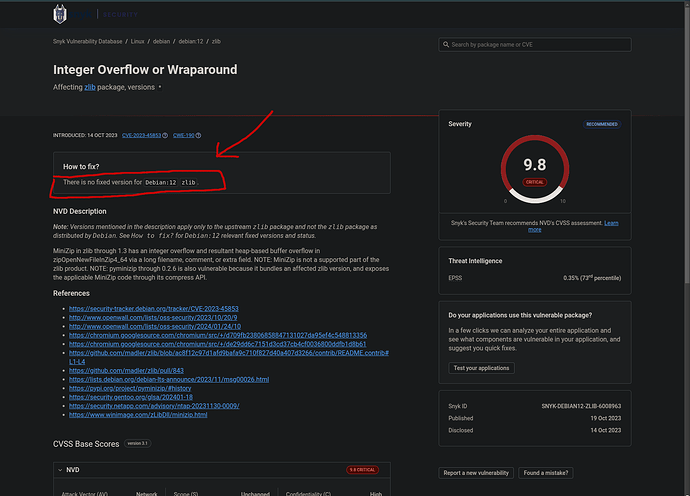Open openwall 2023/10/20/9 reference

153,317
